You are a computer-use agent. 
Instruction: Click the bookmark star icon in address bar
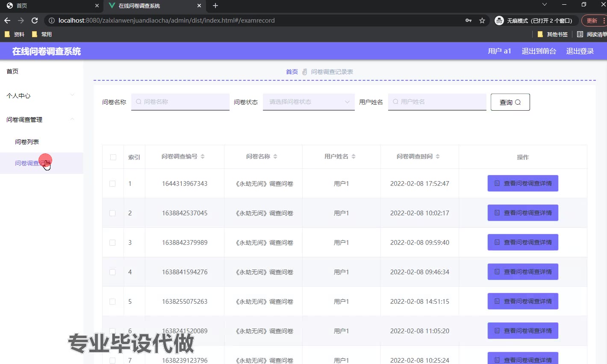(x=482, y=21)
